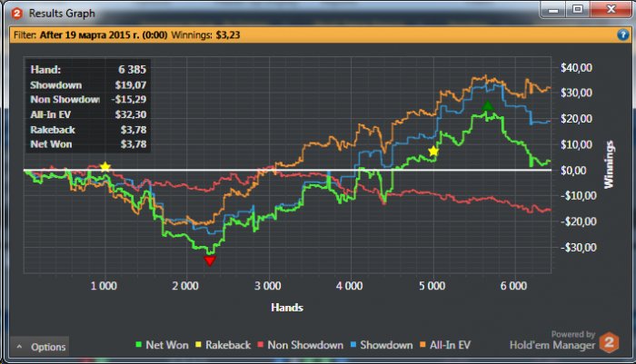636x364 pixels.
Task: Click the yellow Rakeback legend swatch
Action: click(198, 345)
